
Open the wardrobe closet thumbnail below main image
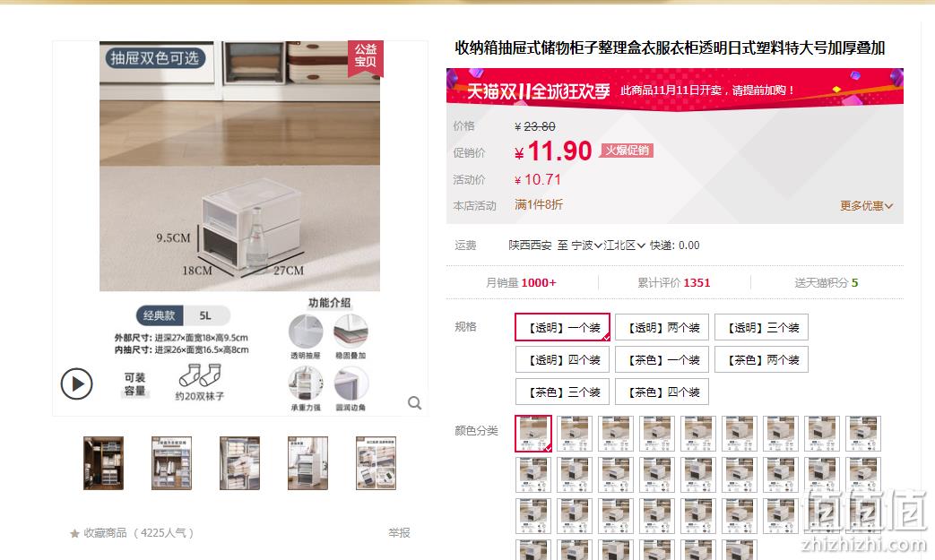coord(103,463)
